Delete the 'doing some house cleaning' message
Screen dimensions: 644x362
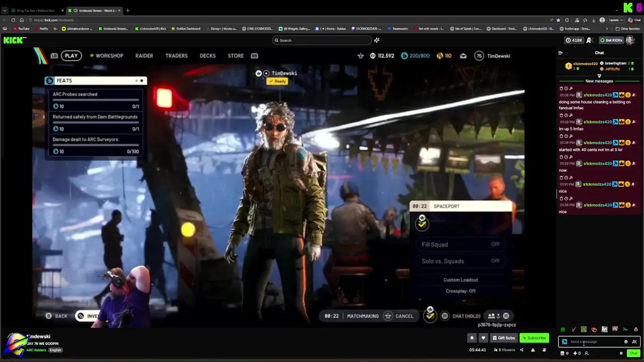point(562,88)
